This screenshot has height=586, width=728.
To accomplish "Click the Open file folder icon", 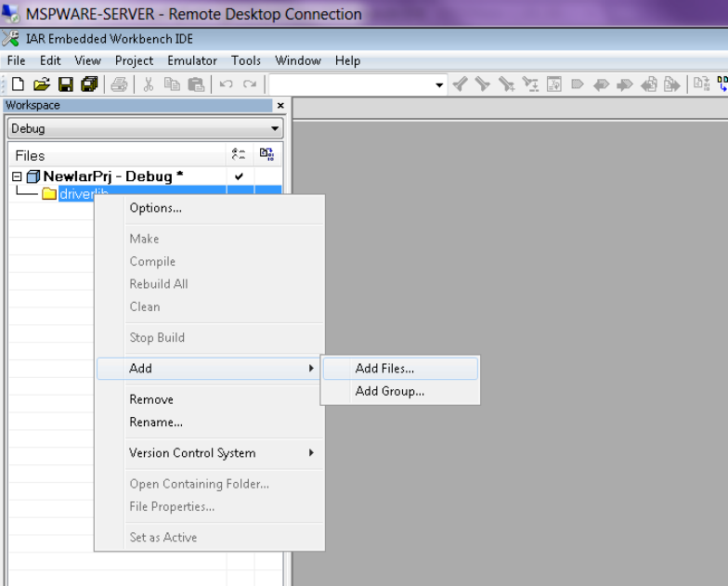I will 41,84.
